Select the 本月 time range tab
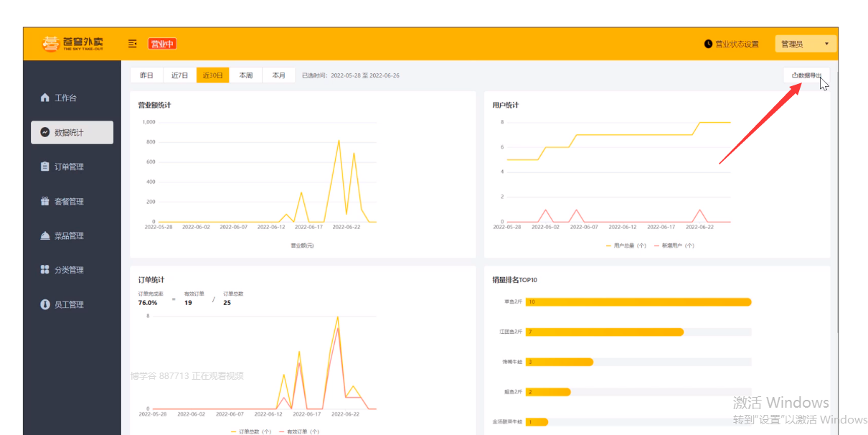The width and height of the screenshot is (868, 435). click(279, 75)
